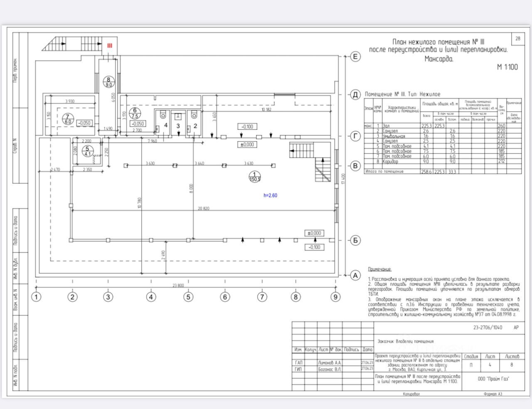Click room 8 corridor circle marker
The image size is (532, 409).
[x=108, y=82]
